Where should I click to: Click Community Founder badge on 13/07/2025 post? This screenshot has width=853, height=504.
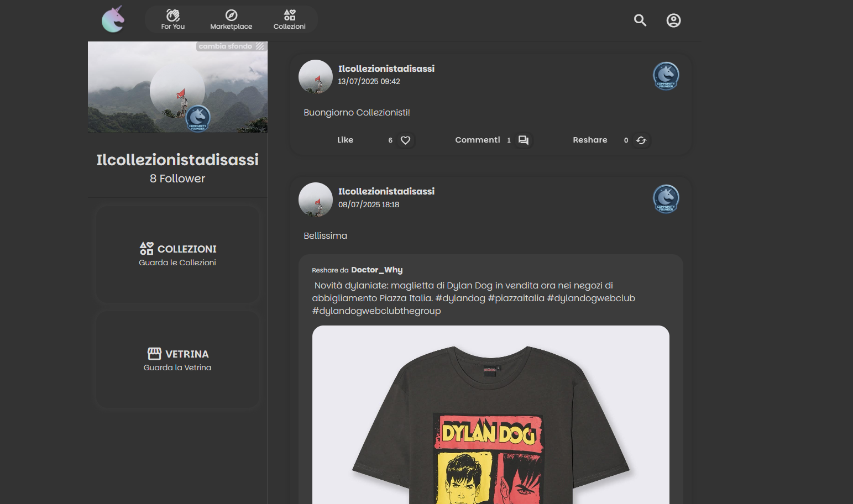coord(666,76)
